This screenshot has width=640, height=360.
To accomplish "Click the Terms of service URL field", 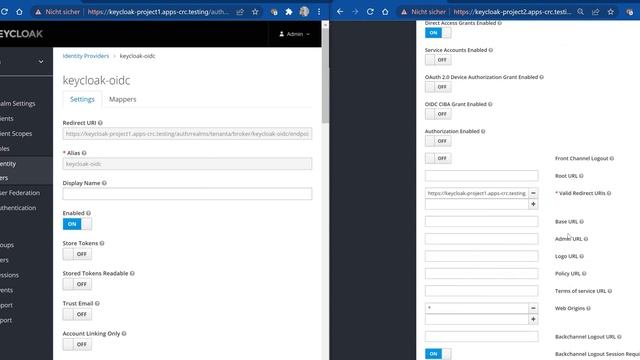I will pos(482,291).
